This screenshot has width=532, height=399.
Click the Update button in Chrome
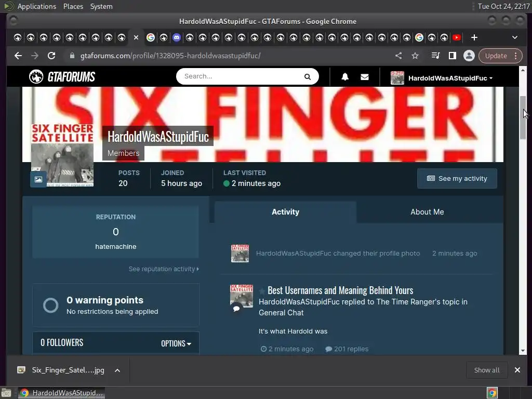coord(496,56)
